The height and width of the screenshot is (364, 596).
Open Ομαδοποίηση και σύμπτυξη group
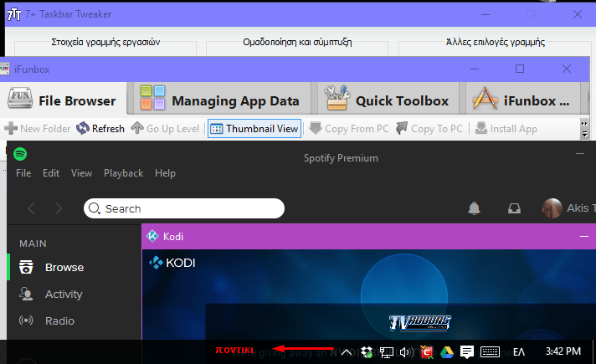[x=297, y=42]
